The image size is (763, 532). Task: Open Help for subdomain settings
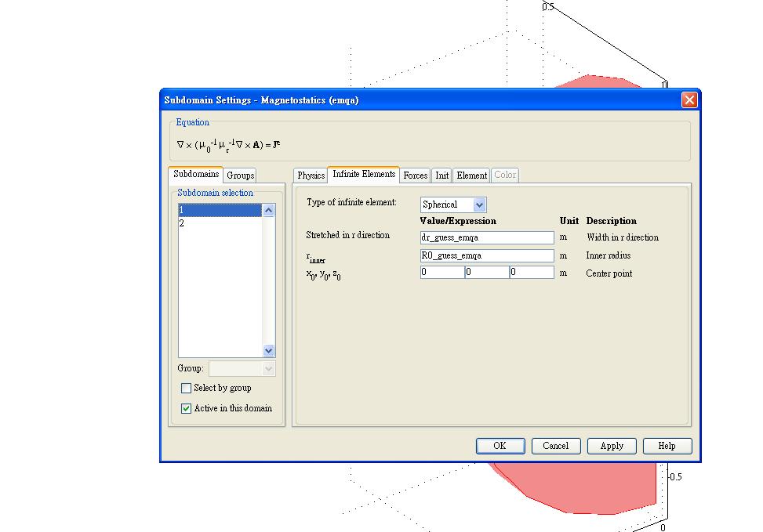pos(667,446)
